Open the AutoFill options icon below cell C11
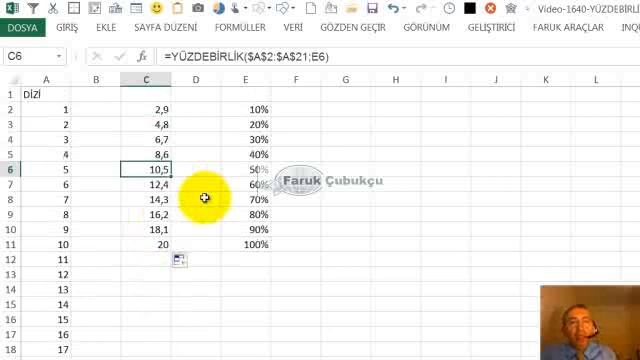640x360 pixels. point(179,260)
